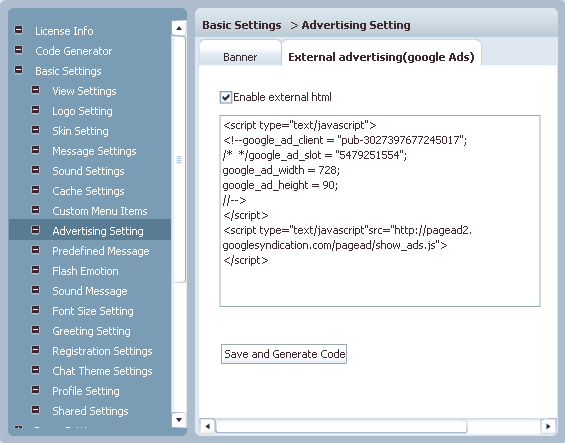The width and height of the screenshot is (565, 443).
Task: Open Flash Emotion settings
Action: 85,271
